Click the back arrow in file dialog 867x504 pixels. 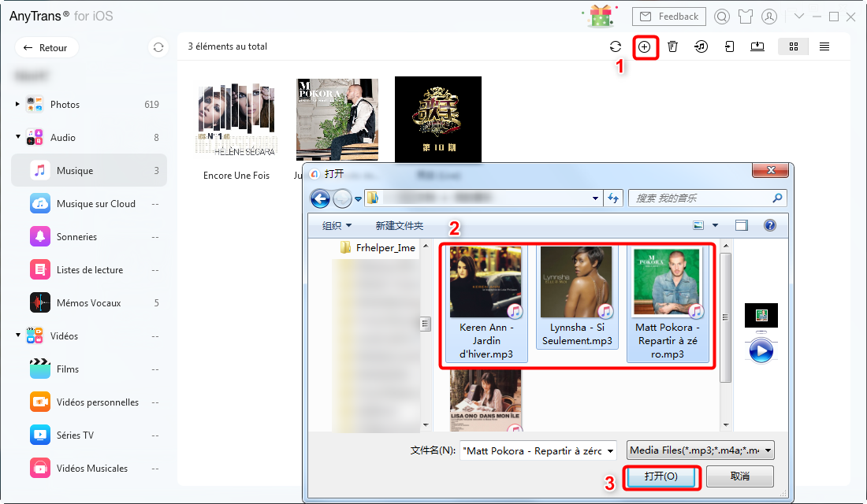(x=320, y=198)
